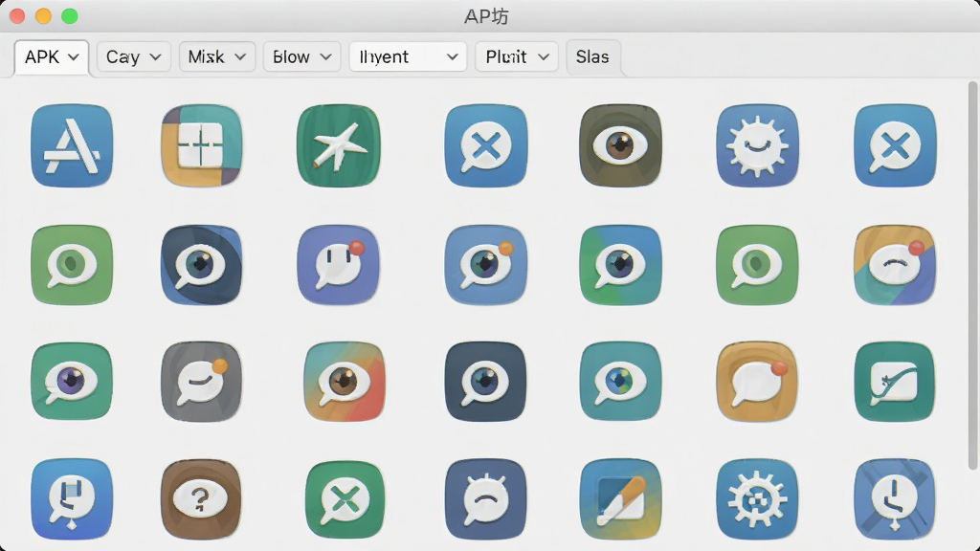Click the vertical scrollbar on the right
Image resolution: width=980 pixels, height=551 pixels.
click(x=972, y=275)
